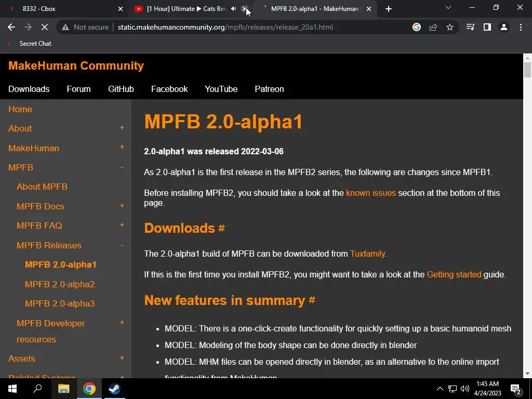Open MPFB Developer resources page
Screen dimensions: 532x399
pyautogui.click(x=51, y=331)
